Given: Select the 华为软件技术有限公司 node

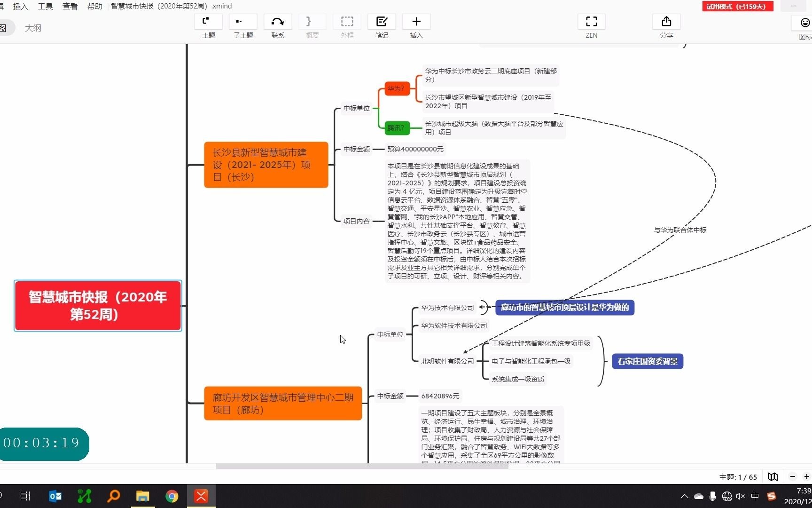Looking at the screenshot, I should click(x=454, y=325).
